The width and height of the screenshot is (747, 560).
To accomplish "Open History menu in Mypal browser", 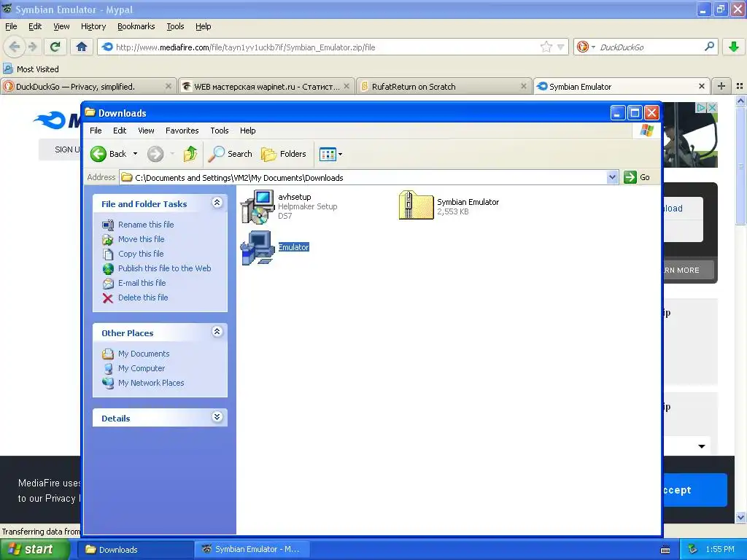I will [x=93, y=26].
